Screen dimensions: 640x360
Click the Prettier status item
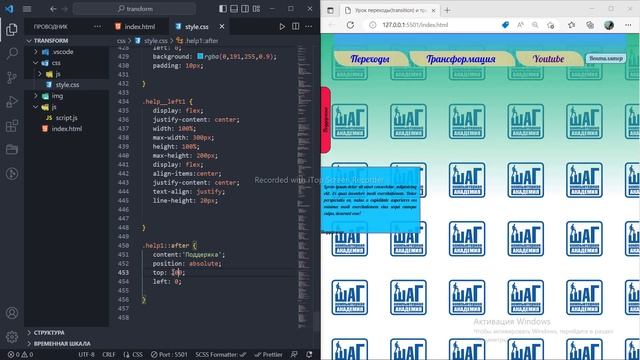268,354
